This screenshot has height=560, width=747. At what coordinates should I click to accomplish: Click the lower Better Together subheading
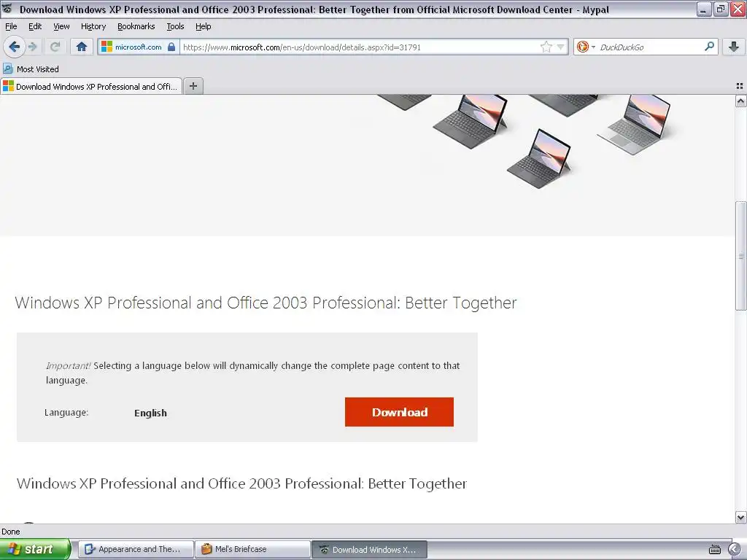[241, 483]
